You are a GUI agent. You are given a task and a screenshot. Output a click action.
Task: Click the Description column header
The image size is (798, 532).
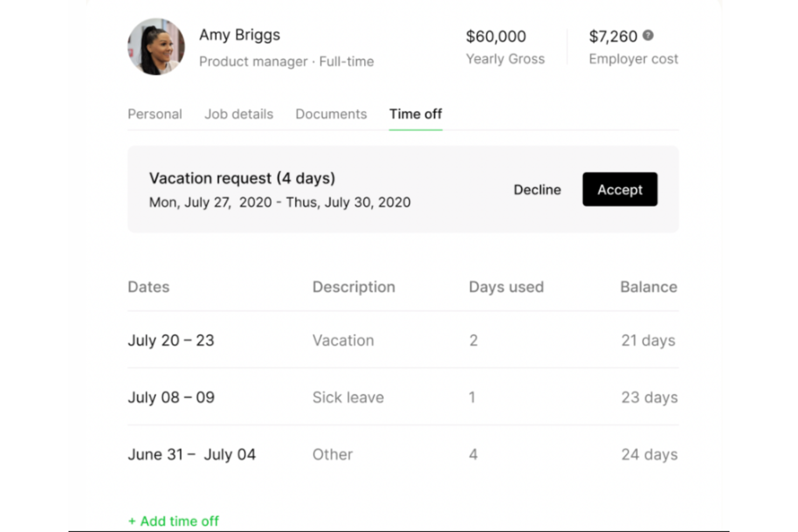tap(354, 287)
